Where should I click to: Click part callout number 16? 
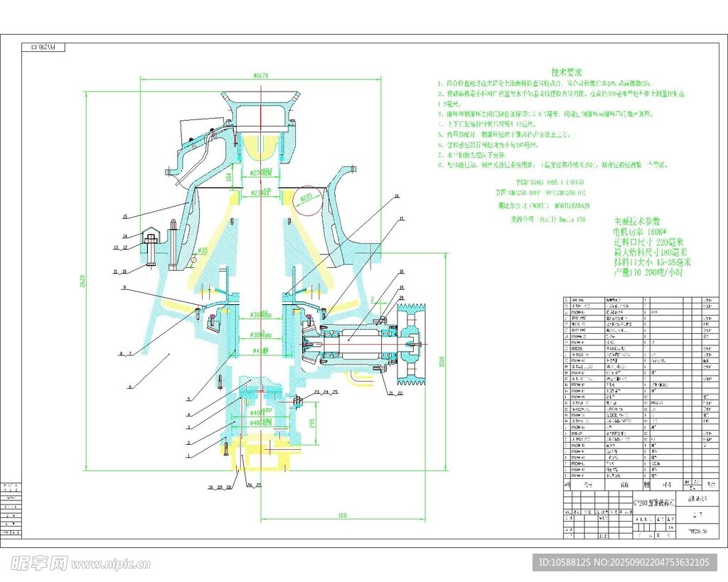point(397,196)
